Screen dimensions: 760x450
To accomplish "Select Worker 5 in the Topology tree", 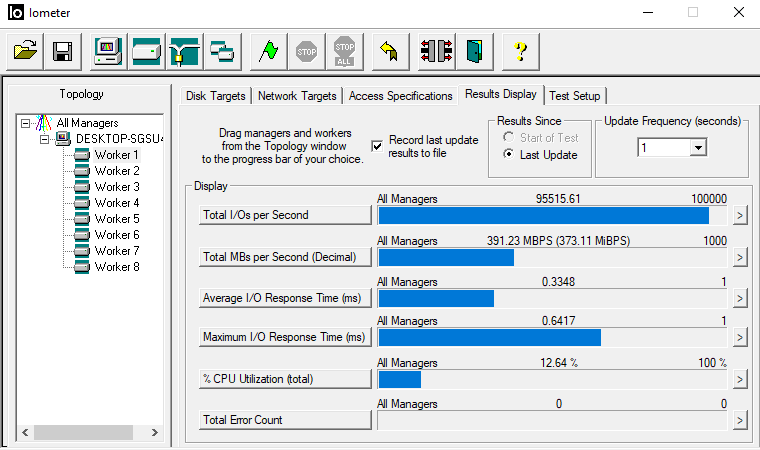I will pos(116,219).
